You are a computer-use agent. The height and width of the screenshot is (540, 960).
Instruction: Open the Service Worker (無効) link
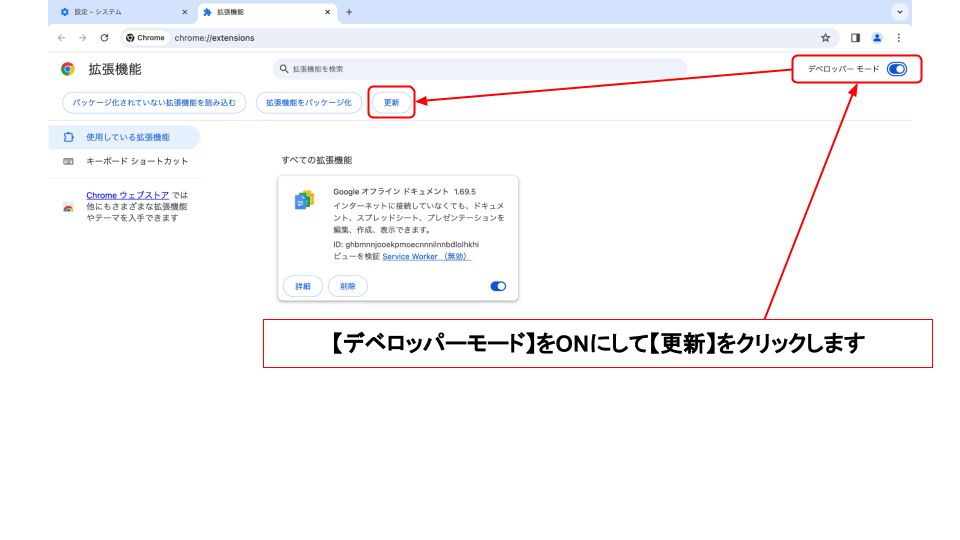[x=426, y=256]
